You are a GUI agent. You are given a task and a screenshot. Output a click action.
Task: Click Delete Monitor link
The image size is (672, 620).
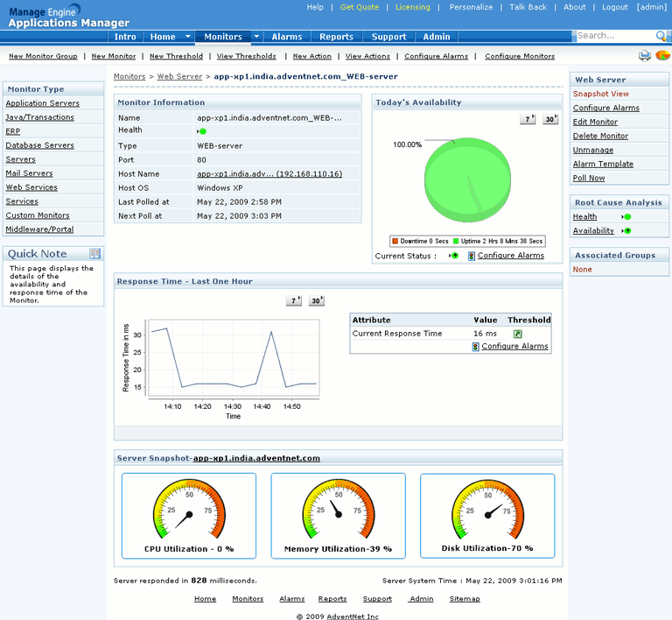[600, 136]
